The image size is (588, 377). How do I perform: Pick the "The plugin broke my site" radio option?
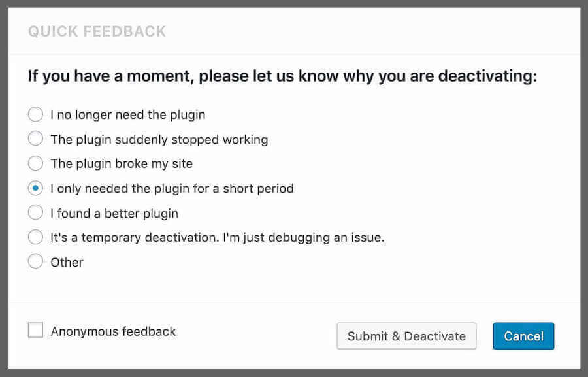tap(35, 163)
